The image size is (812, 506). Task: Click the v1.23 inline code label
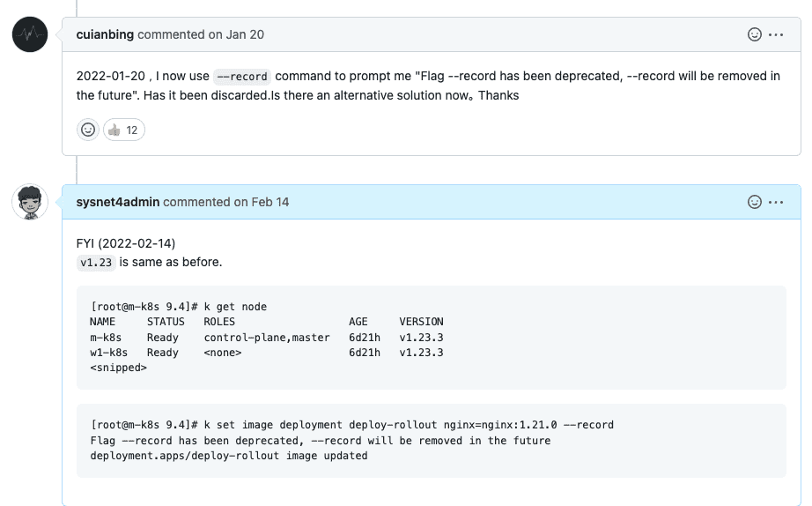96,263
